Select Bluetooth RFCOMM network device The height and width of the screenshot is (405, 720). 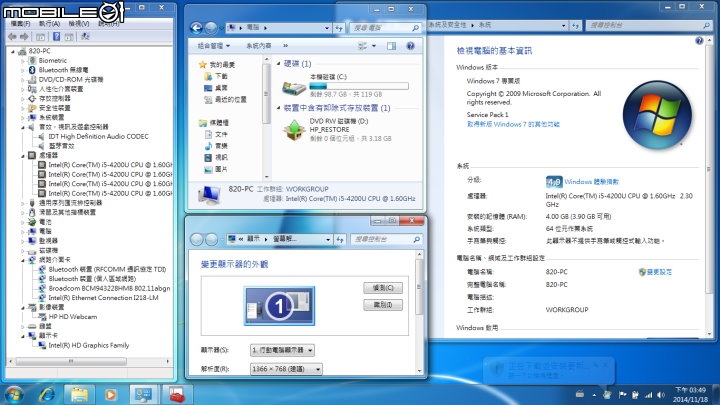[107, 269]
